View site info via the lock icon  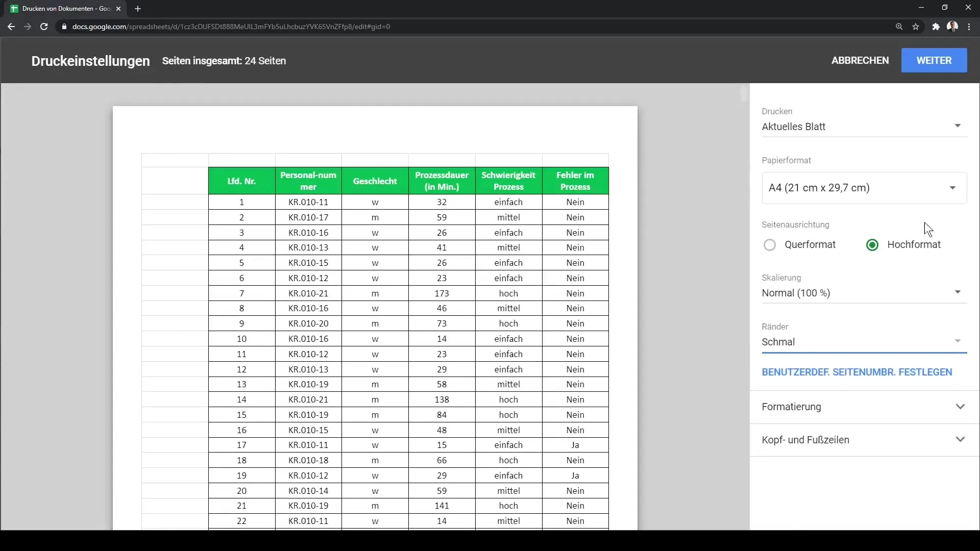tap(64, 27)
